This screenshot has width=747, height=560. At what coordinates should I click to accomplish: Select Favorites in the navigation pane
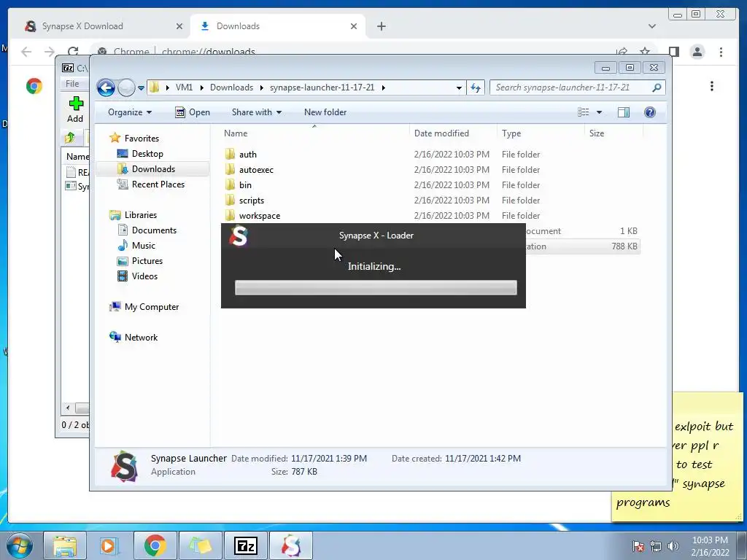coord(142,139)
